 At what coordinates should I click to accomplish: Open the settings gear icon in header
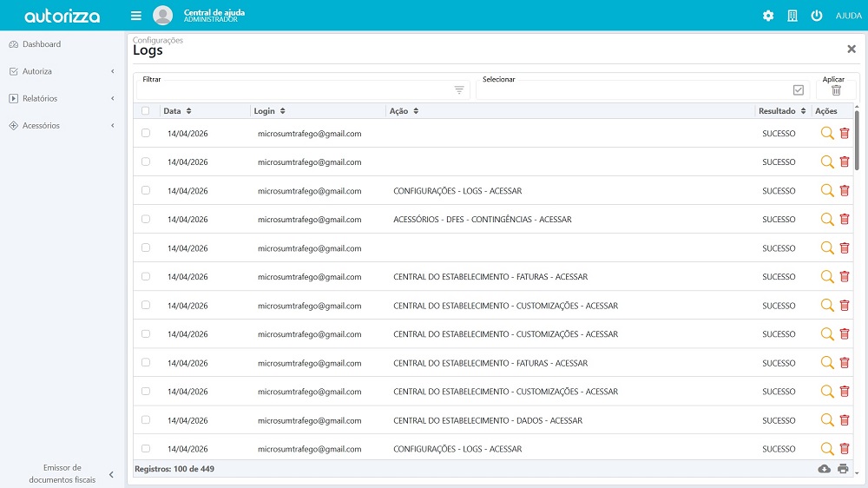pos(767,16)
